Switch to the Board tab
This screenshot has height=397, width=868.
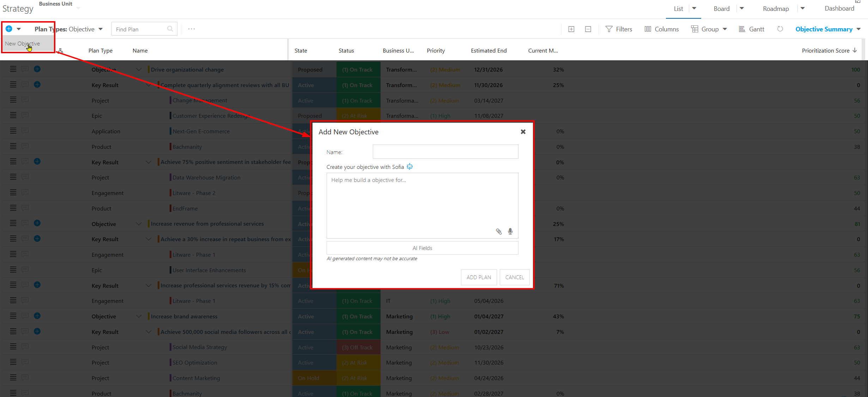(722, 9)
